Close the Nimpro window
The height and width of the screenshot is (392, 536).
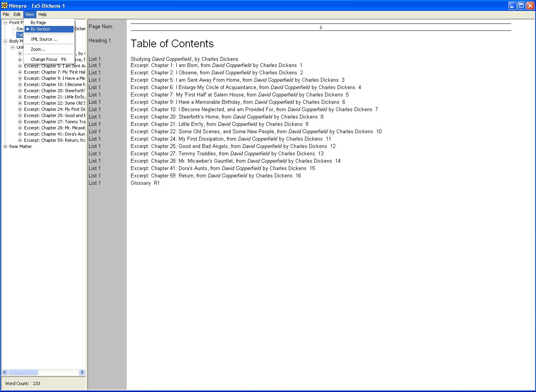pos(530,5)
